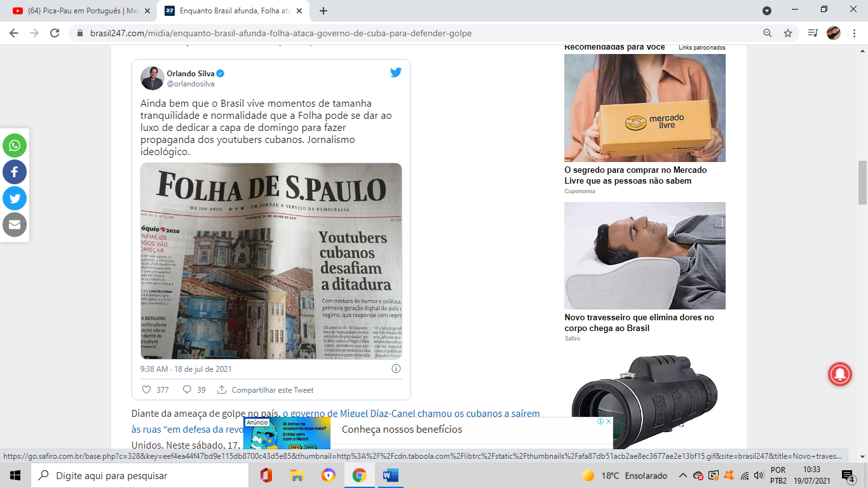This screenshot has width=868, height=488.
Task: Open tweet info circle icon
Action: pyautogui.click(x=396, y=369)
